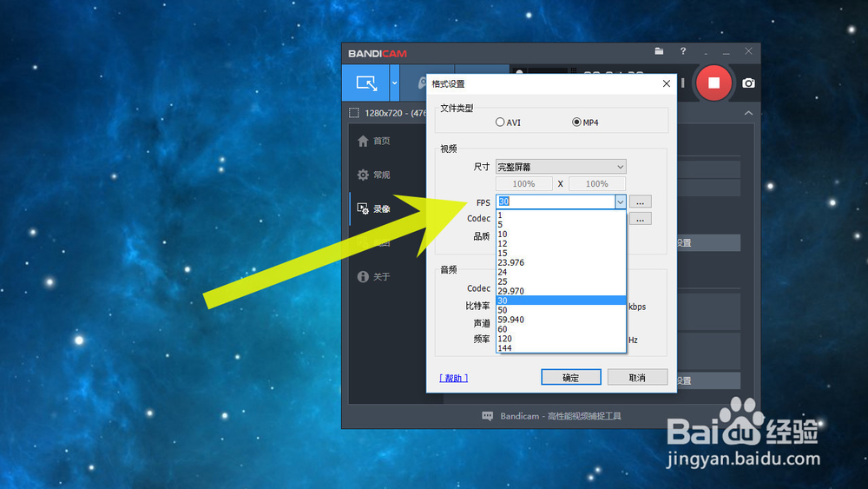Choose 50 in the FPS list
The height and width of the screenshot is (489, 868).
(x=561, y=310)
